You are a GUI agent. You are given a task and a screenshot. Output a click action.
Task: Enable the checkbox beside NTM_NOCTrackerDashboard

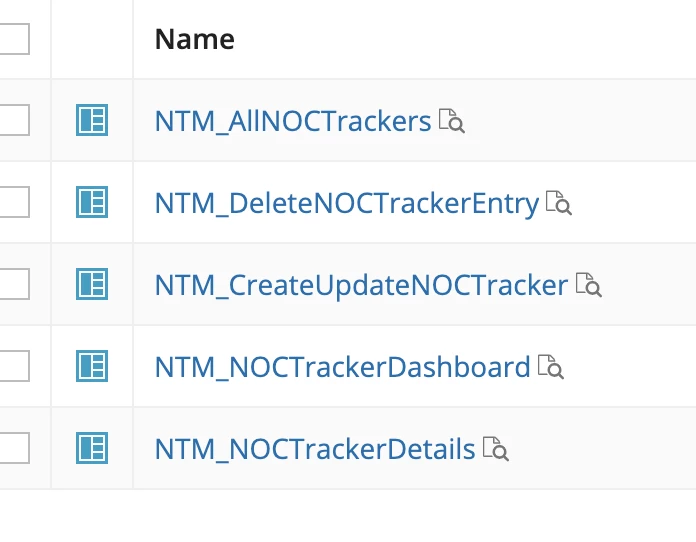click(x=14, y=366)
